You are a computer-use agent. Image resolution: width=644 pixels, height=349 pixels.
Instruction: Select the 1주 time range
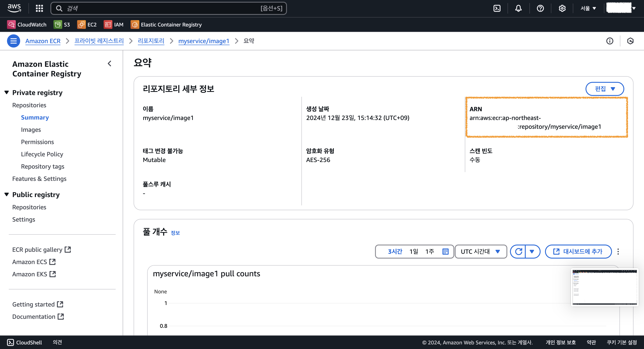[x=430, y=251]
